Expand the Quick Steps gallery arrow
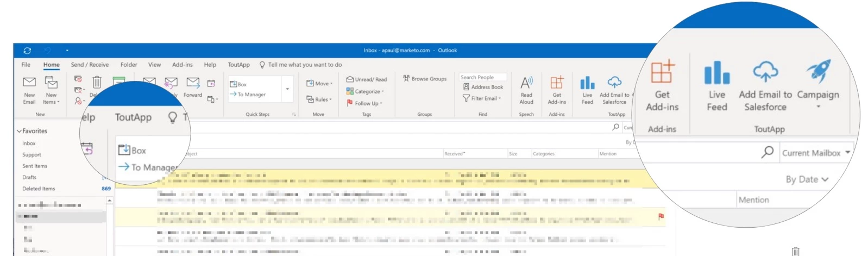This screenshot has width=868, height=256. pos(287,89)
